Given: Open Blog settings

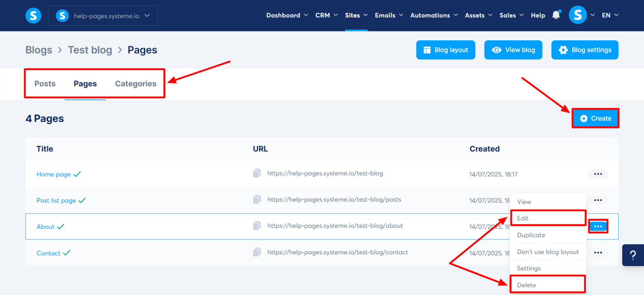Looking at the screenshot, I should pyautogui.click(x=585, y=50).
